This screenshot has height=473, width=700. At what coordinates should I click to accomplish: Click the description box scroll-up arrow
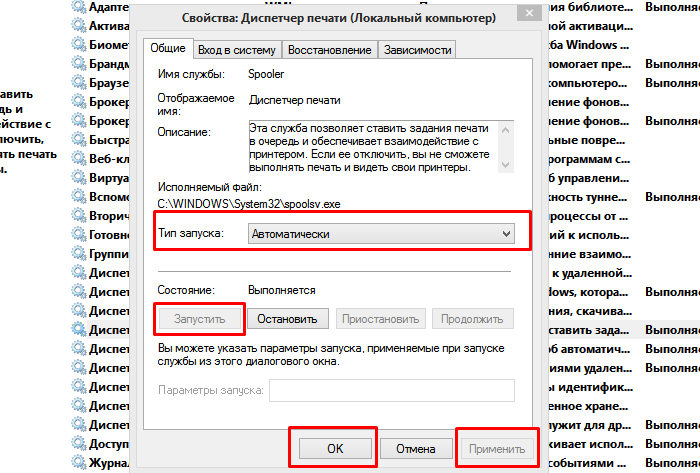(505, 130)
